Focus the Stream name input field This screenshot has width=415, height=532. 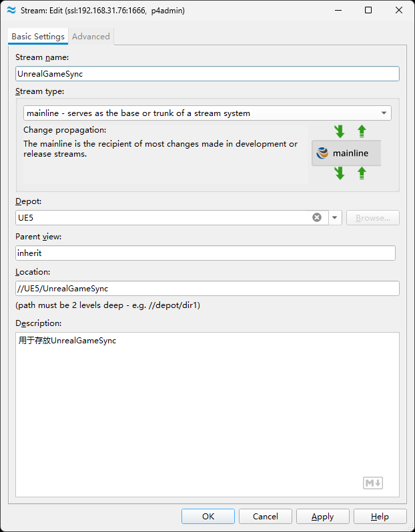(x=207, y=73)
